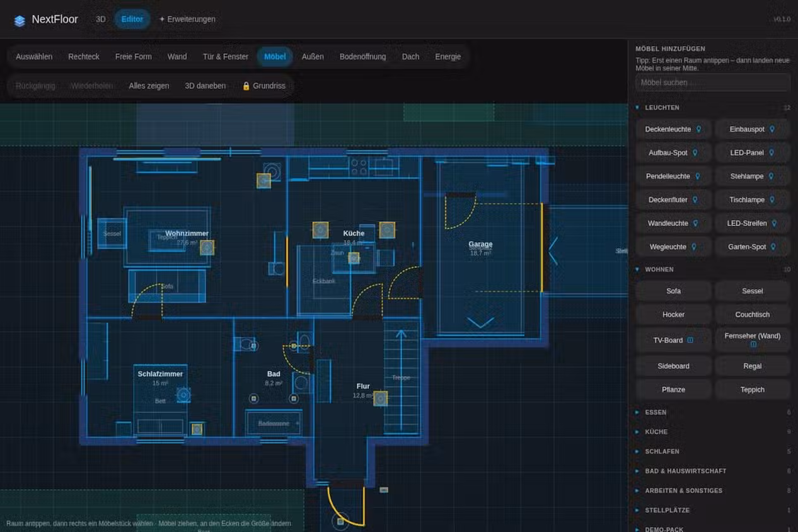Select the Eckbank in the Küche
This screenshot has width=798, height=532.
(x=324, y=281)
